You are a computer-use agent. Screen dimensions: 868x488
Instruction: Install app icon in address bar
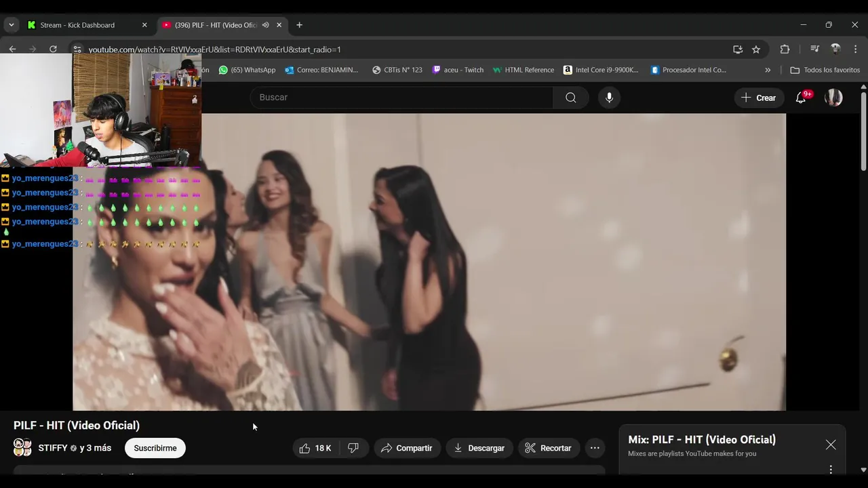(738, 49)
